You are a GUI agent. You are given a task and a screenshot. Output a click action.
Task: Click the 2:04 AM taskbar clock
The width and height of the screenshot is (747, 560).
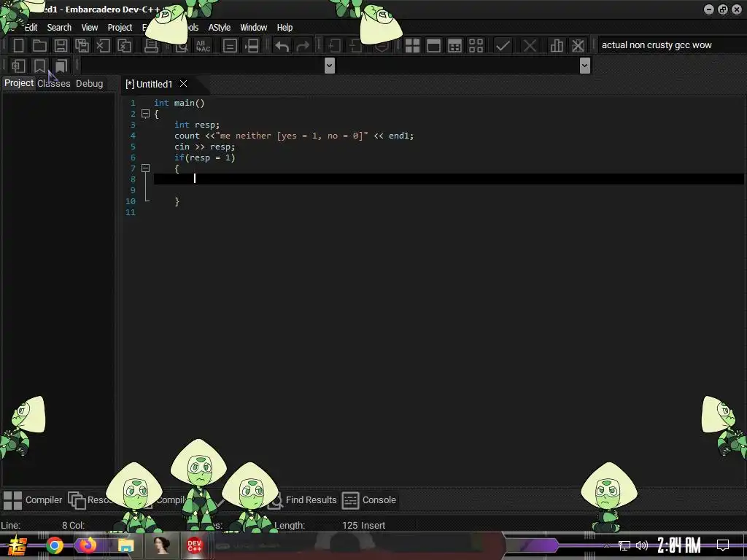coord(679,545)
